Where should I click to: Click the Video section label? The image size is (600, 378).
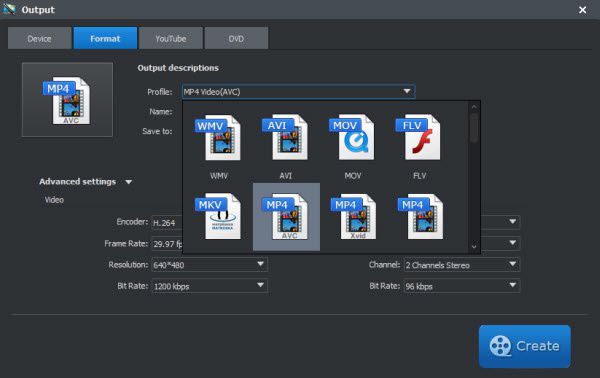pyautogui.click(x=54, y=200)
